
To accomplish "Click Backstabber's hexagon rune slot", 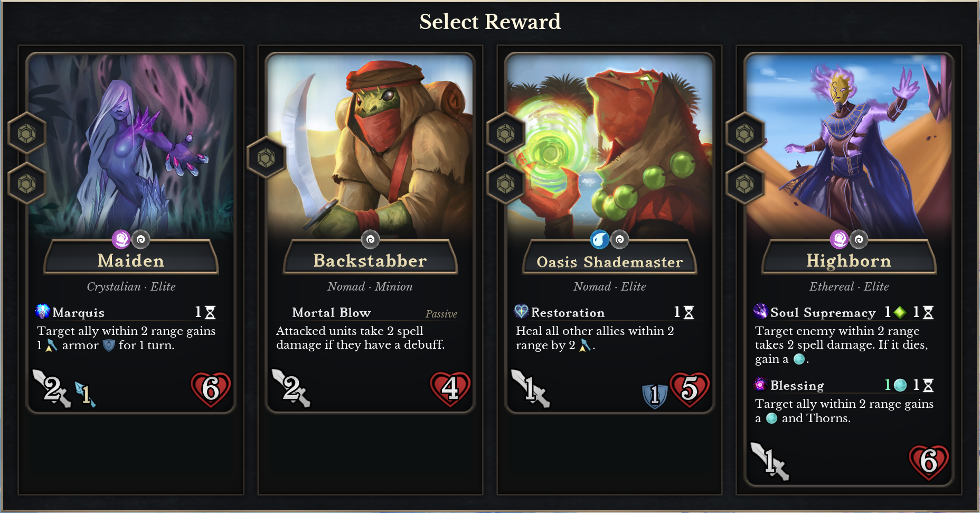I will tap(266, 158).
